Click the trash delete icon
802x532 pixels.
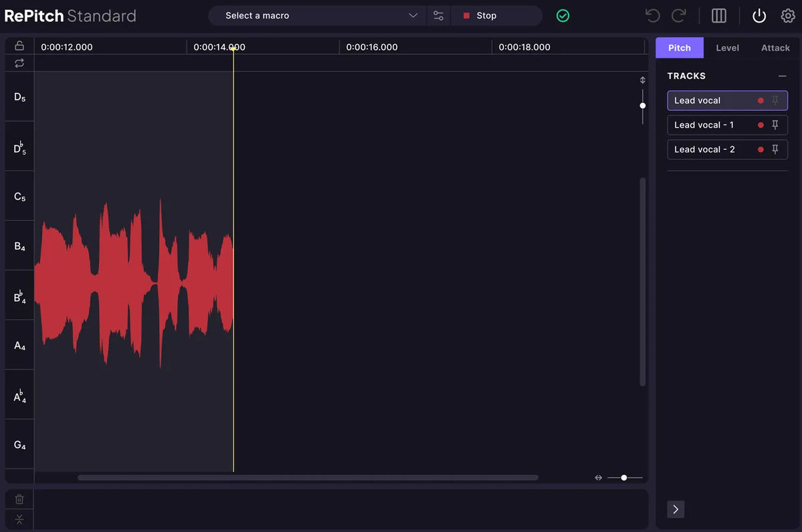pos(19,499)
